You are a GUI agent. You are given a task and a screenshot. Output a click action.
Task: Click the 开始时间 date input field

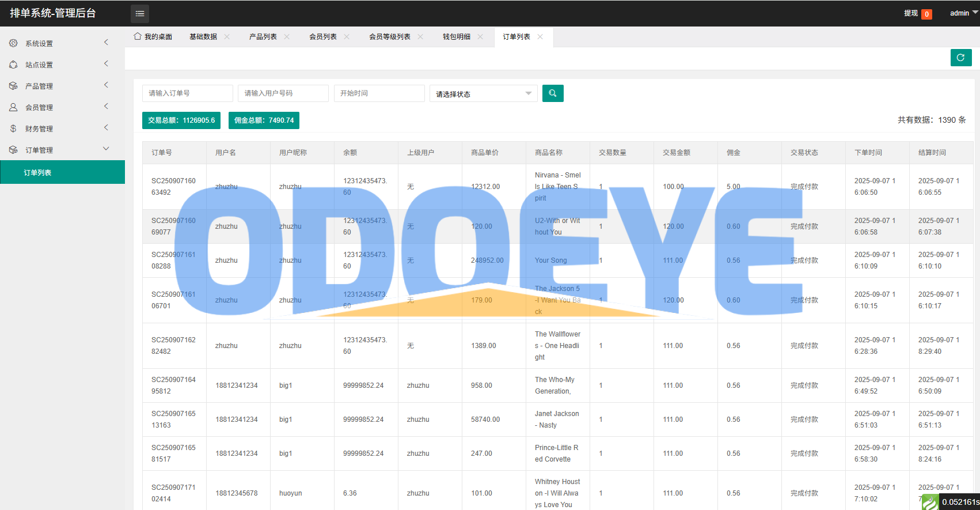pyautogui.click(x=379, y=93)
